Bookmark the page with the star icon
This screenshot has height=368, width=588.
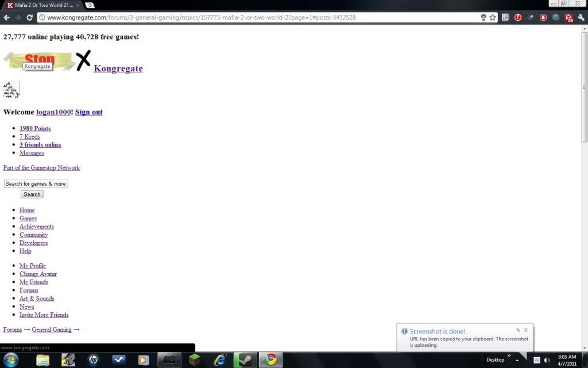[493, 17]
